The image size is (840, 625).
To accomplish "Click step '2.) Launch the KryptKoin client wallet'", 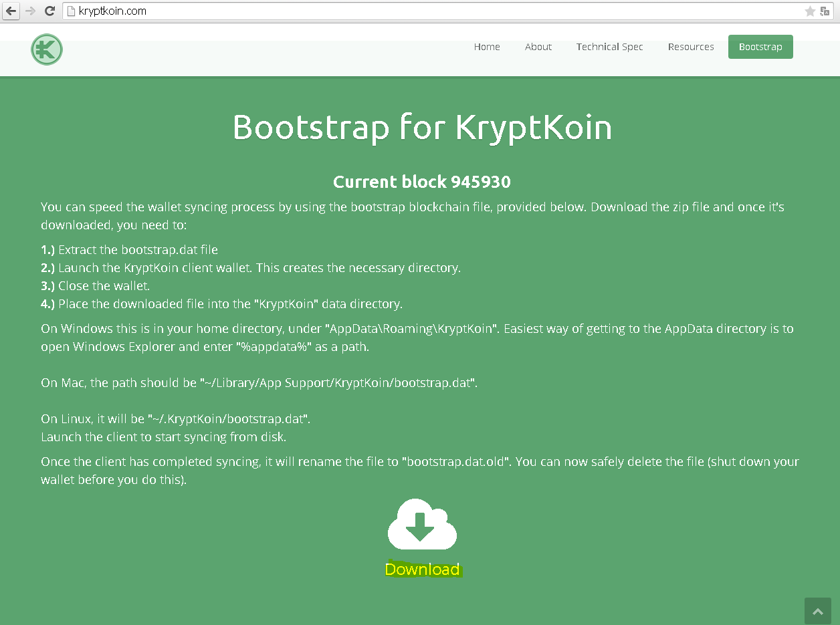I will 251,268.
